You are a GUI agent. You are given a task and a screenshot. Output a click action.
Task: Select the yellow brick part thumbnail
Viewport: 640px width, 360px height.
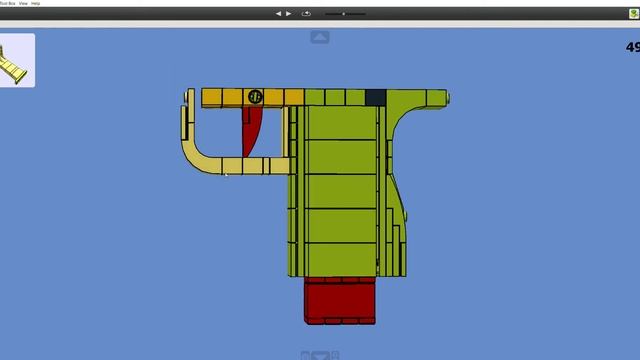(17, 60)
